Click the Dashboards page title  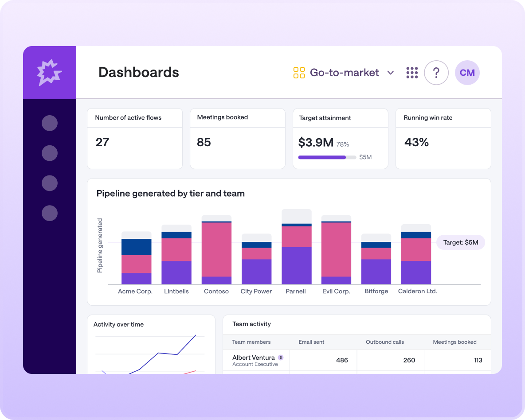(139, 72)
